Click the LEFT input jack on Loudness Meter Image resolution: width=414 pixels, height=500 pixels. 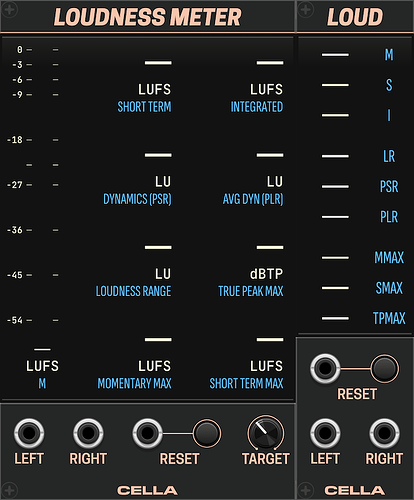[x=29, y=433]
